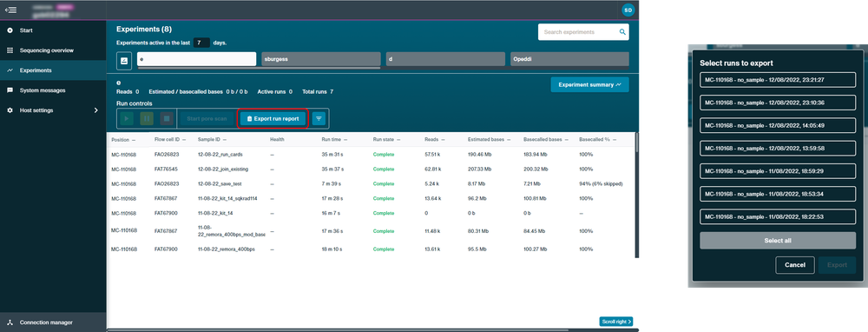The width and height of the screenshot is (868, 332).
Task: Select Experiments in the sidebar
Action: (53, 70)
